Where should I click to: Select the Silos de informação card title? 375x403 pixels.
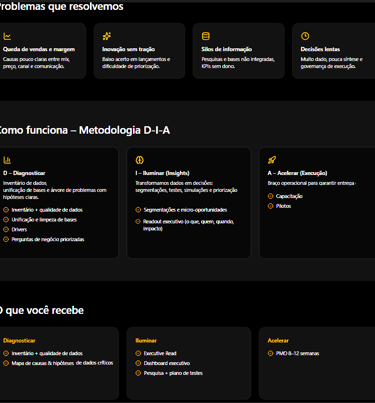click(226, 49)
